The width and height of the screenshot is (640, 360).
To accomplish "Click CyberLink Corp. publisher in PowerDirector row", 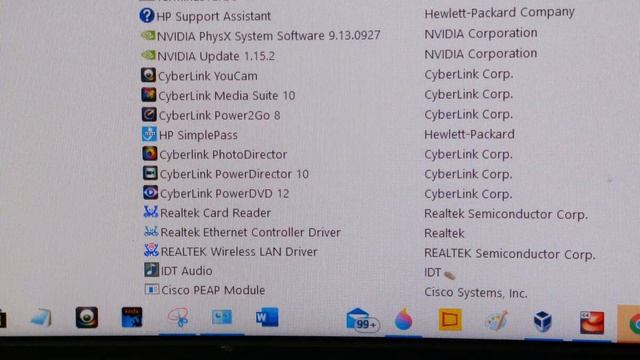I will coord(469,174).
